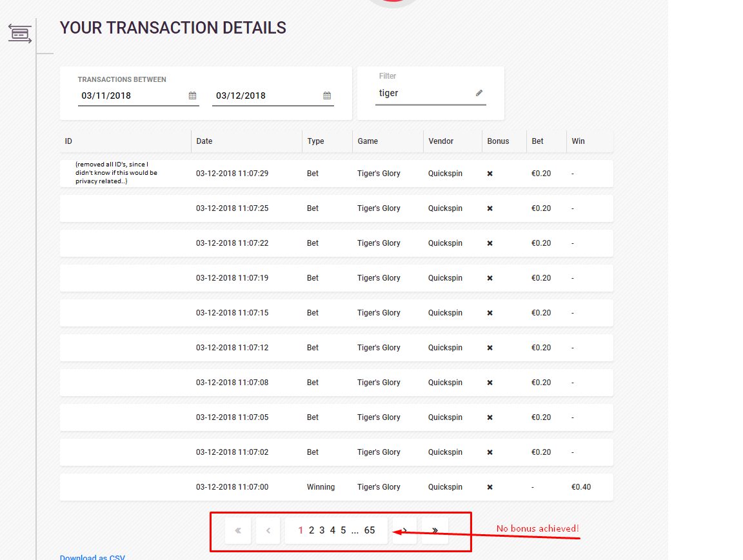Click Bet type in the 11:07:19 row
The width and height of the screenshot is (743, 560).
[313, 278]
